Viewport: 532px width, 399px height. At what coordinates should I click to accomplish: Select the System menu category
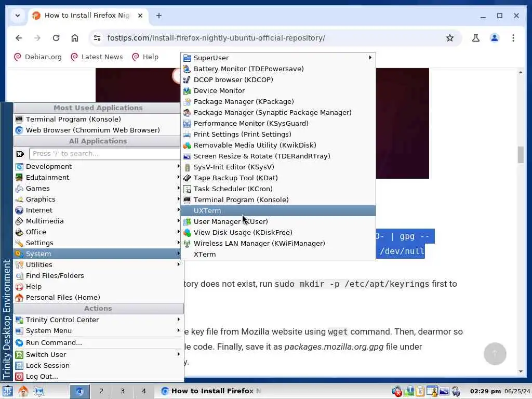click(x=97, y=254)
